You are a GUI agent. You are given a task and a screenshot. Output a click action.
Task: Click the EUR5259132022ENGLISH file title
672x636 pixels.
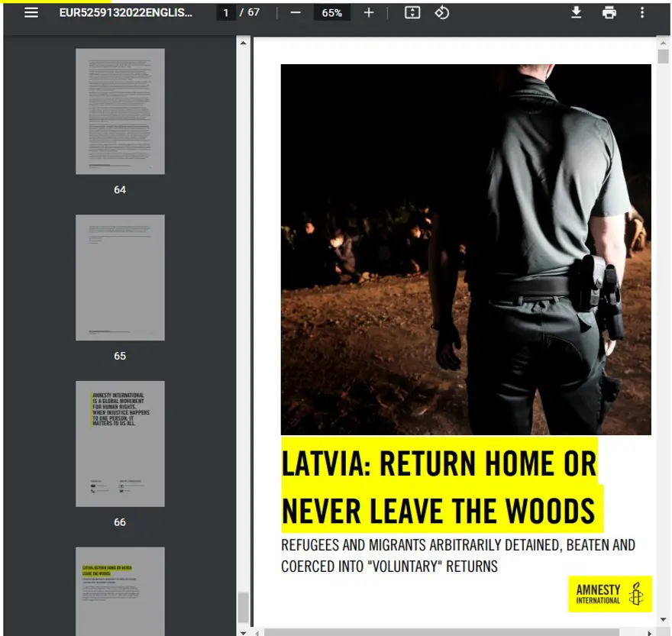coord(126,13)
